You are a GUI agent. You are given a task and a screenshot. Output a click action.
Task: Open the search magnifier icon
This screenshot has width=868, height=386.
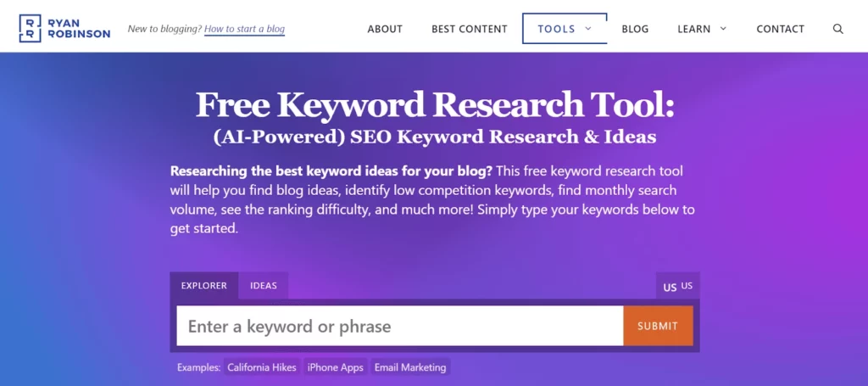(x=838, y=29)
